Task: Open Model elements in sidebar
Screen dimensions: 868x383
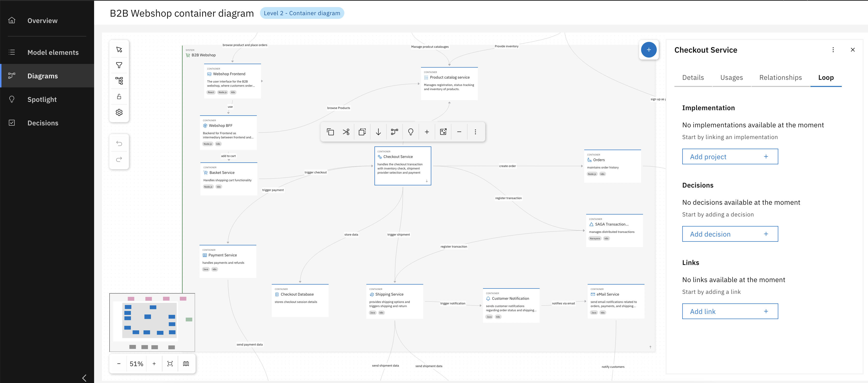Action: coord(53,53)
